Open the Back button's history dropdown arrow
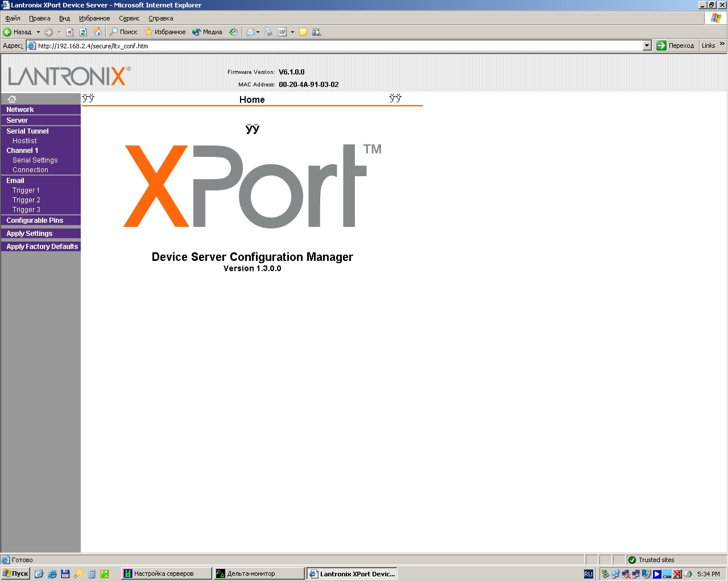The image size is (728, 582). tap(39, 32)
